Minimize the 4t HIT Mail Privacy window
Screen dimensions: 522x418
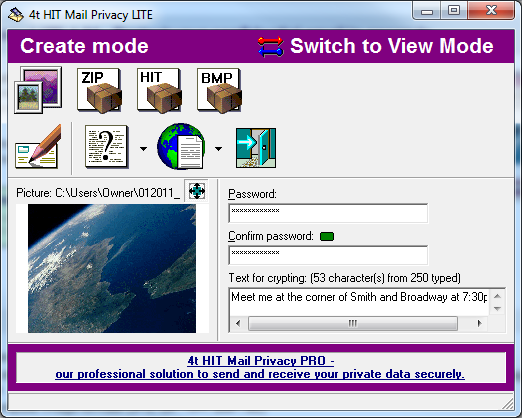coord(427,11)
